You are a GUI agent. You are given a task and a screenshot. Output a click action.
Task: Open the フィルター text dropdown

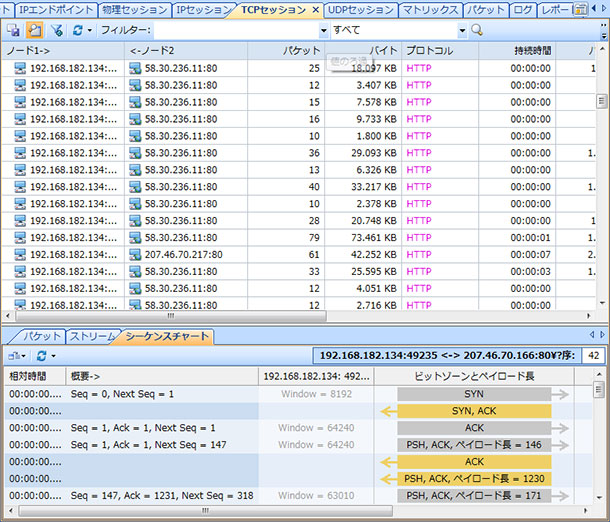point(323,30)
